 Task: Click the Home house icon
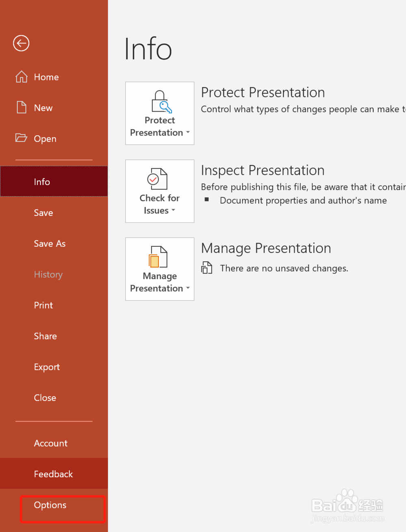click(22, 77)
